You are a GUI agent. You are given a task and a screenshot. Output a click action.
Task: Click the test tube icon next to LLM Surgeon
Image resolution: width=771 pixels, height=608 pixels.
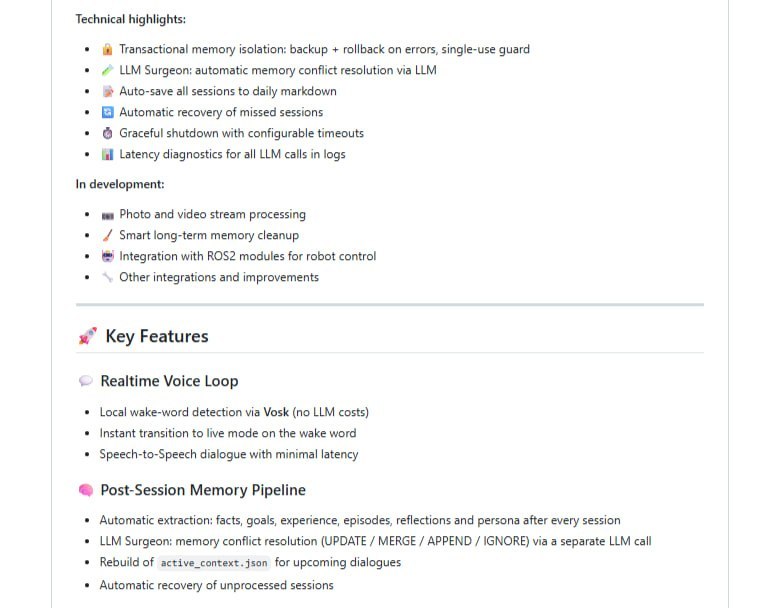point(107,70)
